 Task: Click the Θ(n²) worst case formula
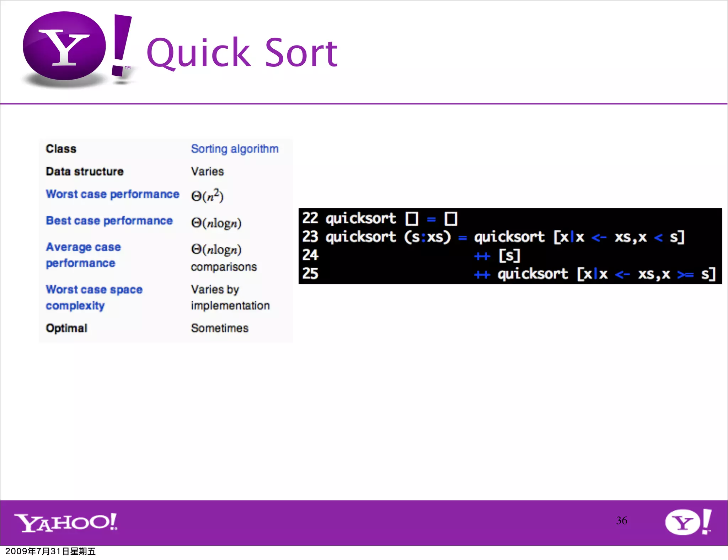207,195
